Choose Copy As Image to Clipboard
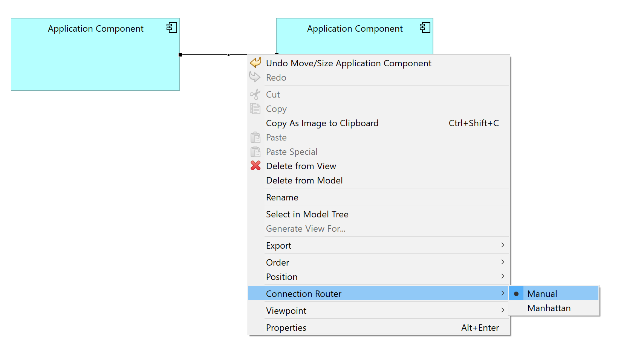The image size is (644, 353). (322, 123)
